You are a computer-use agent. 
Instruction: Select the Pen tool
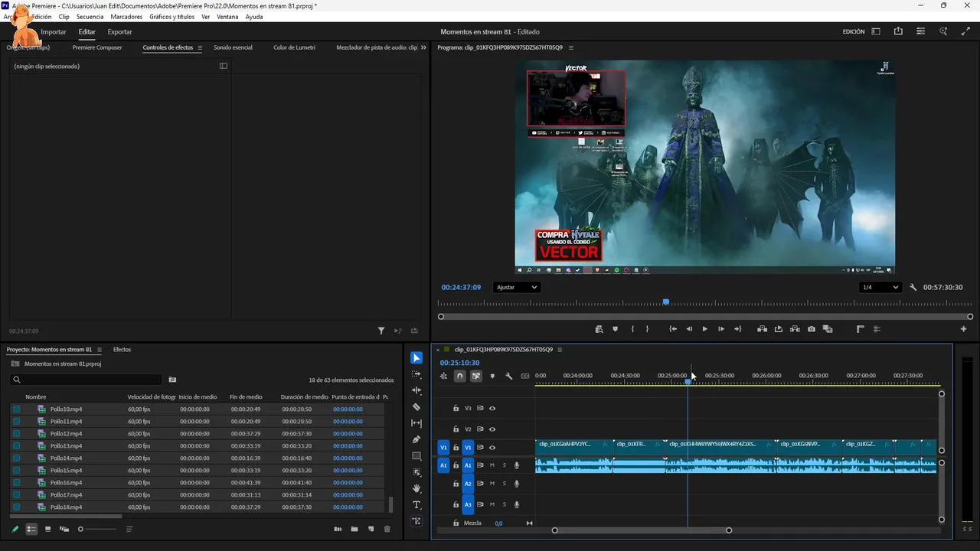416,439
